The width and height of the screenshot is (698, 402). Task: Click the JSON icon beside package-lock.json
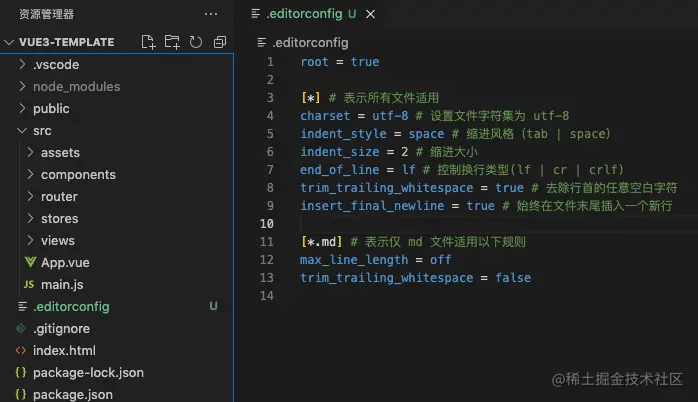[x=21, y=373]
